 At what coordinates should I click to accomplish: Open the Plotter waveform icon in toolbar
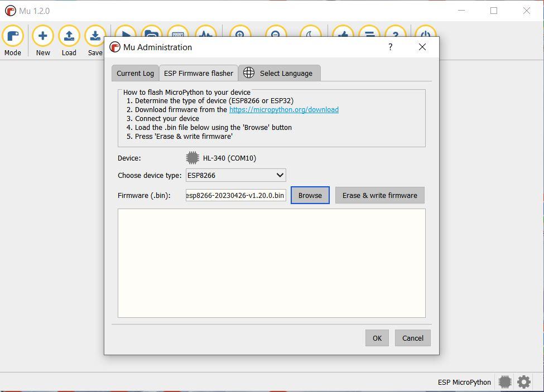206,31
